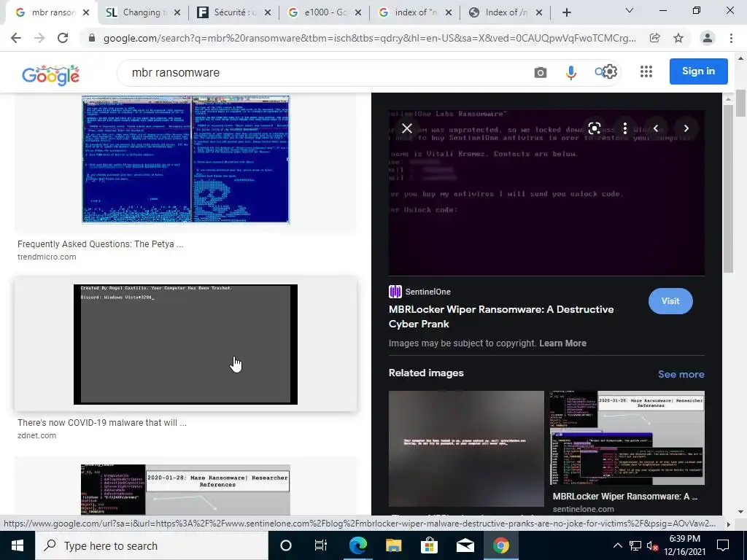
Task: Open blurry locked computer related image
Action: 466,448
